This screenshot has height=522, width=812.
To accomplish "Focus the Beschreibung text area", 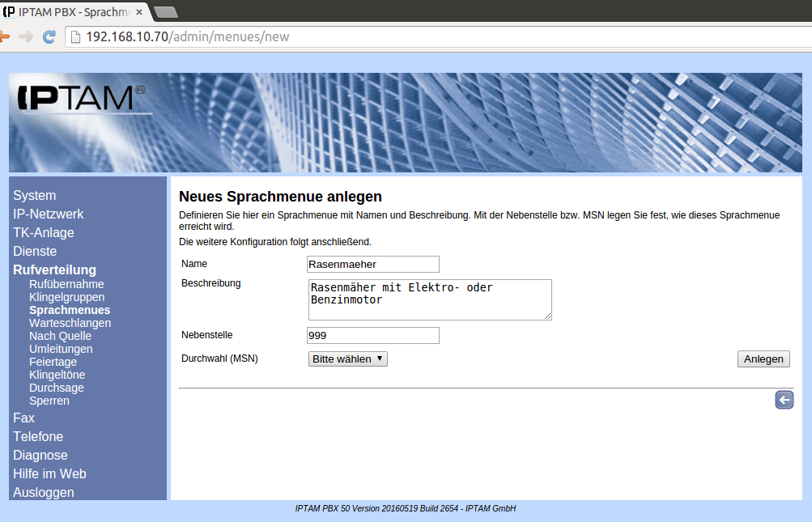I will (x=429, y=299).
